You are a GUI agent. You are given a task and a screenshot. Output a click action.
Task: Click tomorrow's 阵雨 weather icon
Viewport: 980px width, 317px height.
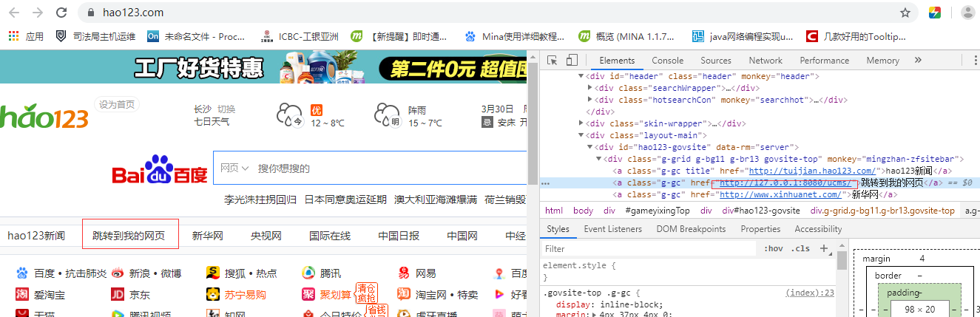(388, 116)
